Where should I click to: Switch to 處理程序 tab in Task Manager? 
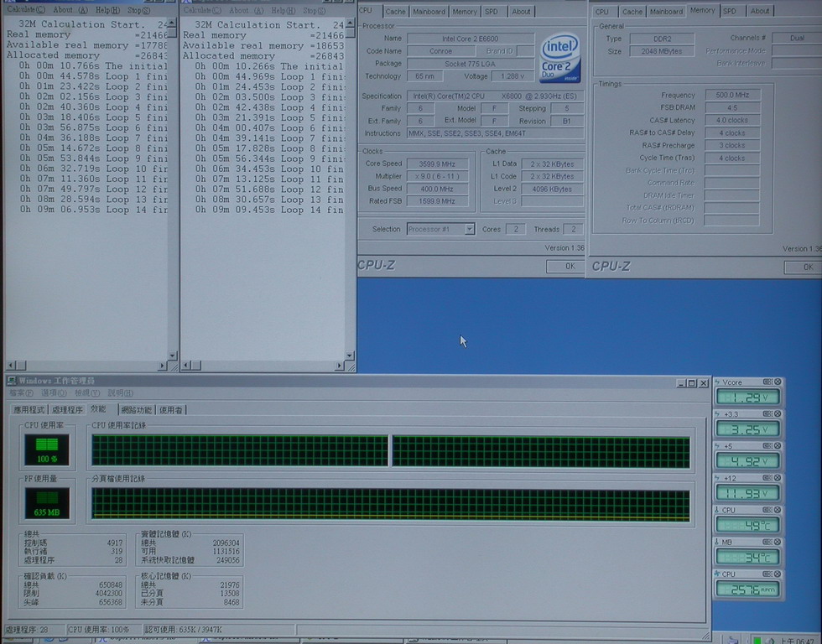pos(67,410)
